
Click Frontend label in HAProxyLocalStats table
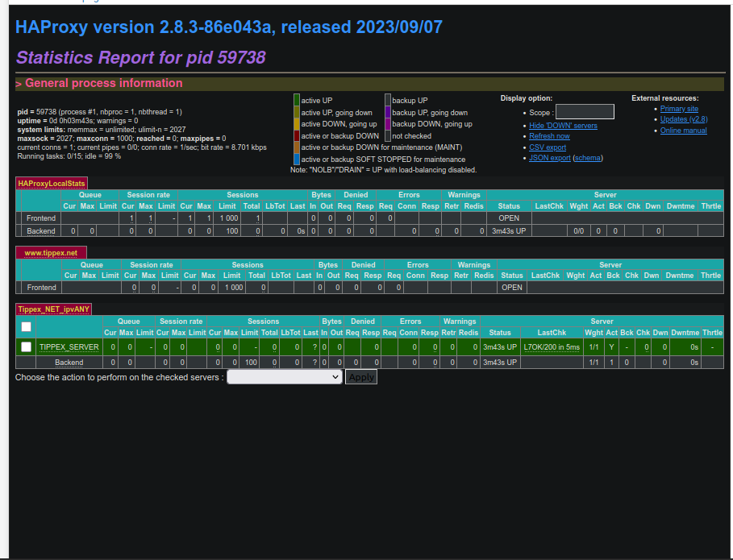(x=41, y=218)
